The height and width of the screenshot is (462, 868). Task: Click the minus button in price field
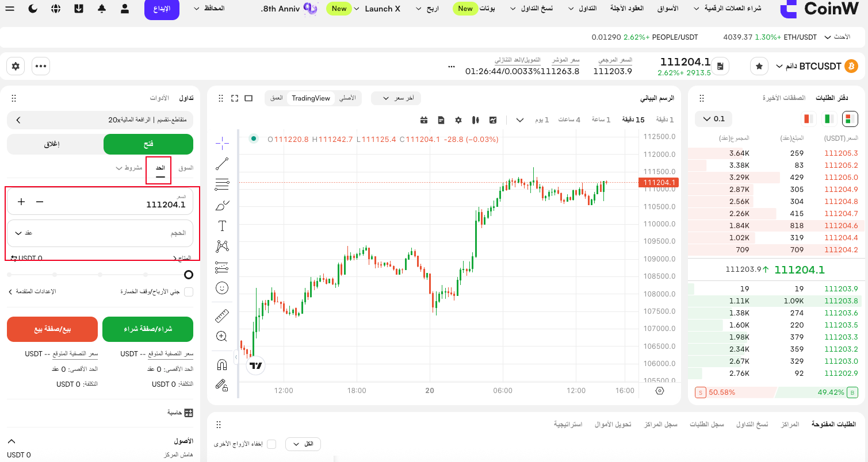point(40,202)
